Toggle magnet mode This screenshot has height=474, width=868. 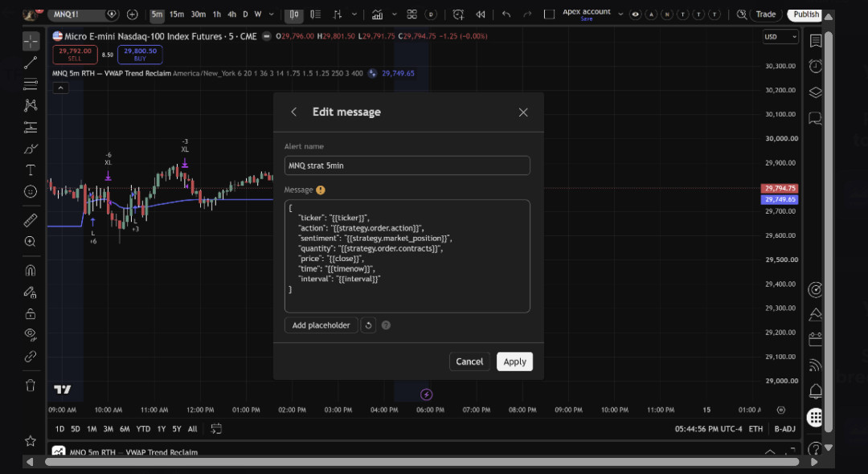click(x=31, y=271)
